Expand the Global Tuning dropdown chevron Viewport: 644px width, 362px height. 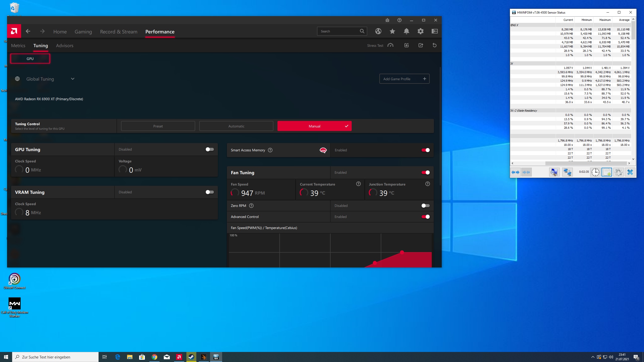click(72, 79)
